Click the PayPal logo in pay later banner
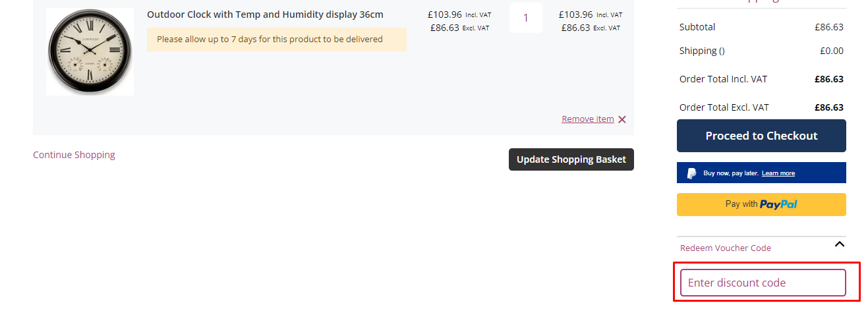 (x=691, y=173)
